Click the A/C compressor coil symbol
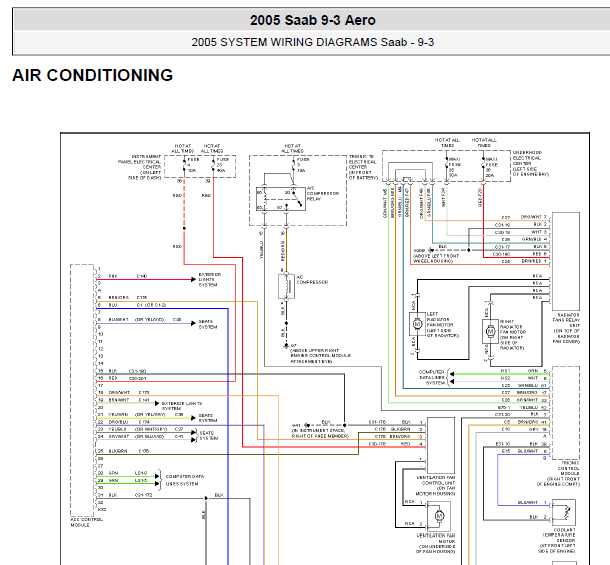 pyautogui.click(x=286, y=286)
